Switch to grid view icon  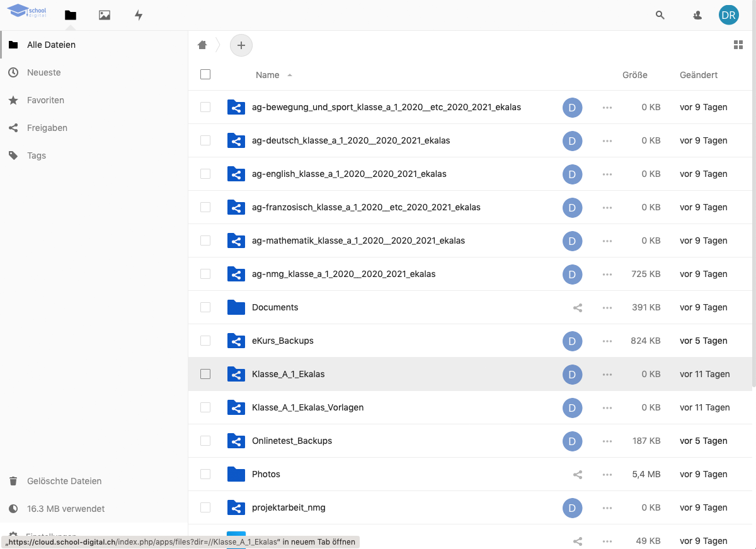pos(738,45)
